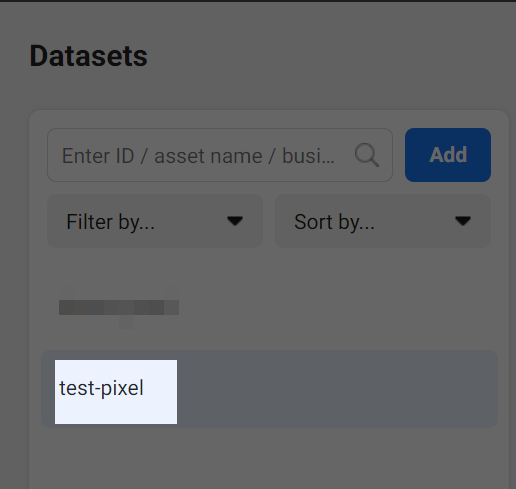516x489 pixels.
Task: Click the magnifying glass search icon
Action: point(367,155)
